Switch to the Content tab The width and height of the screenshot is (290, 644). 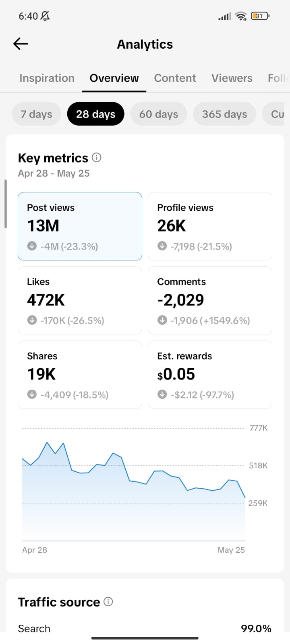(175, 78)
